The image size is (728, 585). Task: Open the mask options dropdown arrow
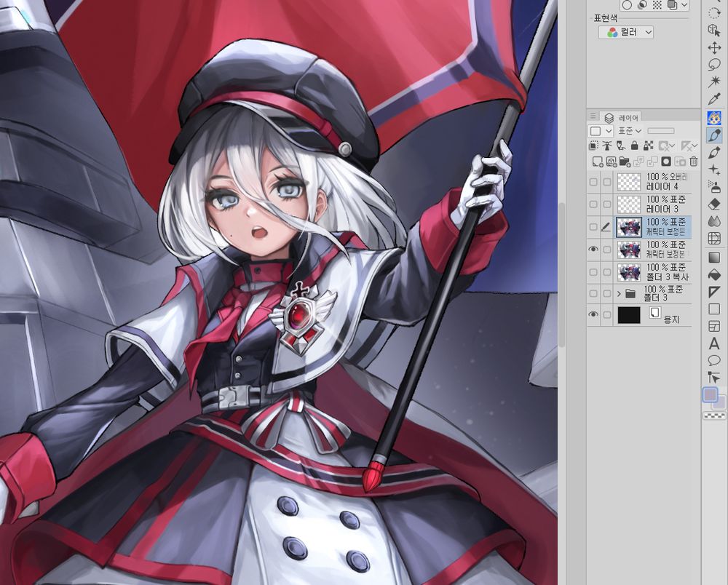[672, 146]
